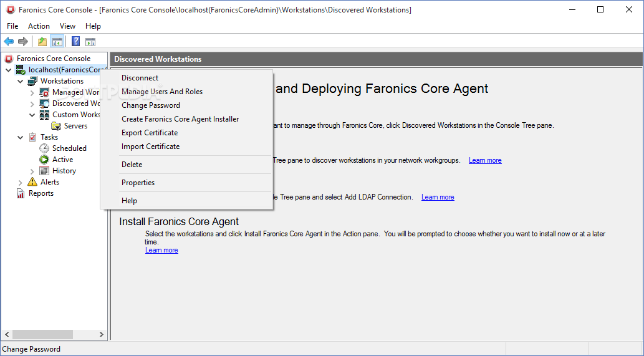The height and width of the screenshot is (356, 644).
Task: Open Learn more link about LDAP Connection
Action: click(x=438, y=197)
